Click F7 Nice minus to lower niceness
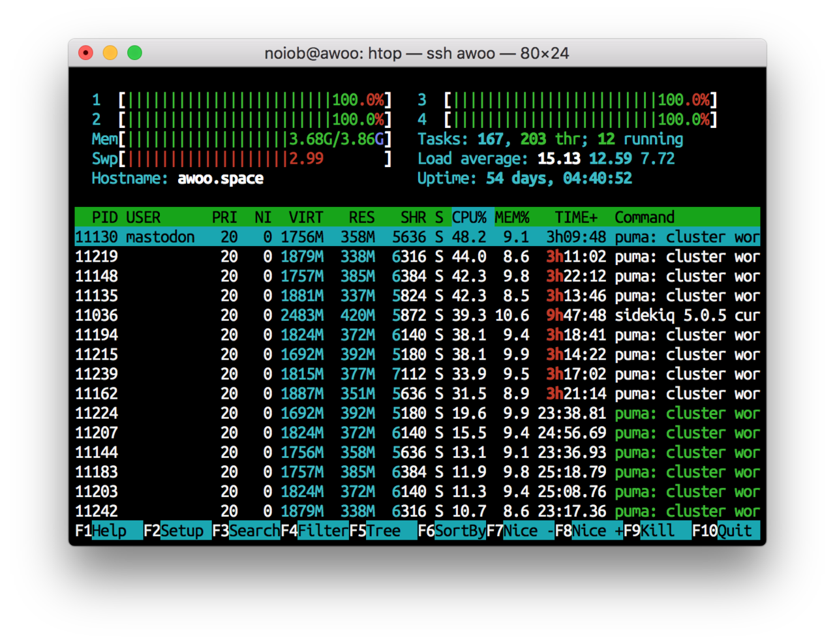 point(522,531)
